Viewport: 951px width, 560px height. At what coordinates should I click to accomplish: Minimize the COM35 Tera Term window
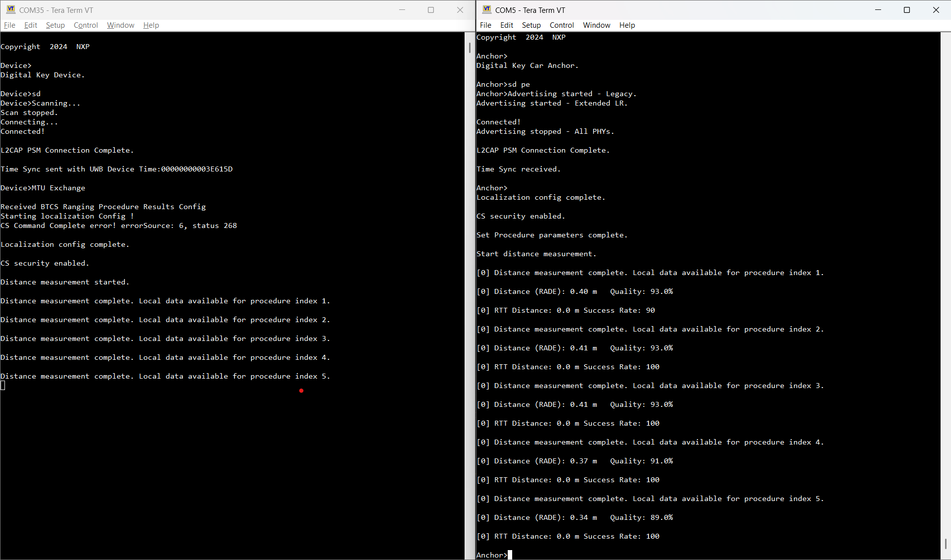(402, 10)
